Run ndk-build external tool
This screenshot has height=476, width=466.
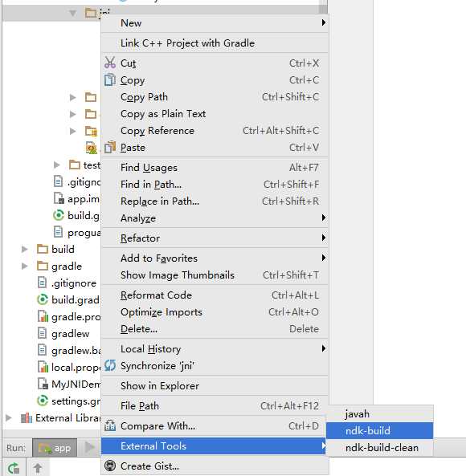(380, 431)
